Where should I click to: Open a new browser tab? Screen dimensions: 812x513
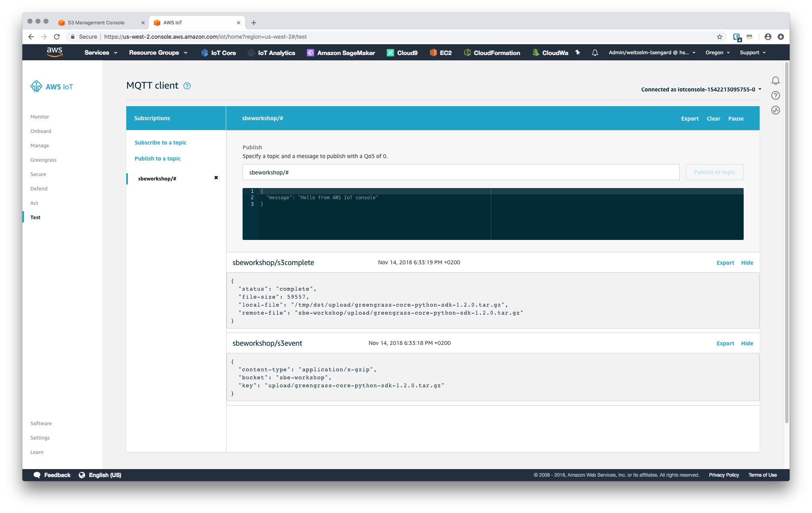click(254, 23)
